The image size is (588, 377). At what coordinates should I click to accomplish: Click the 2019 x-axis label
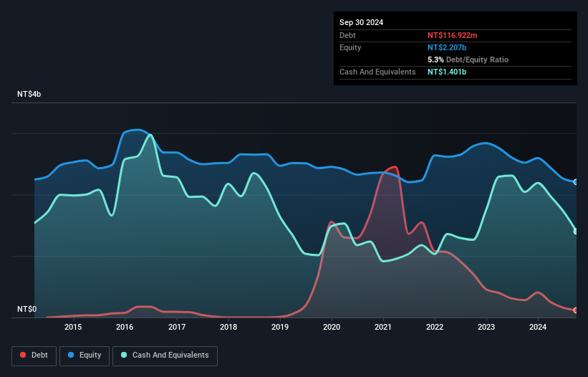[x=280, y=327]
